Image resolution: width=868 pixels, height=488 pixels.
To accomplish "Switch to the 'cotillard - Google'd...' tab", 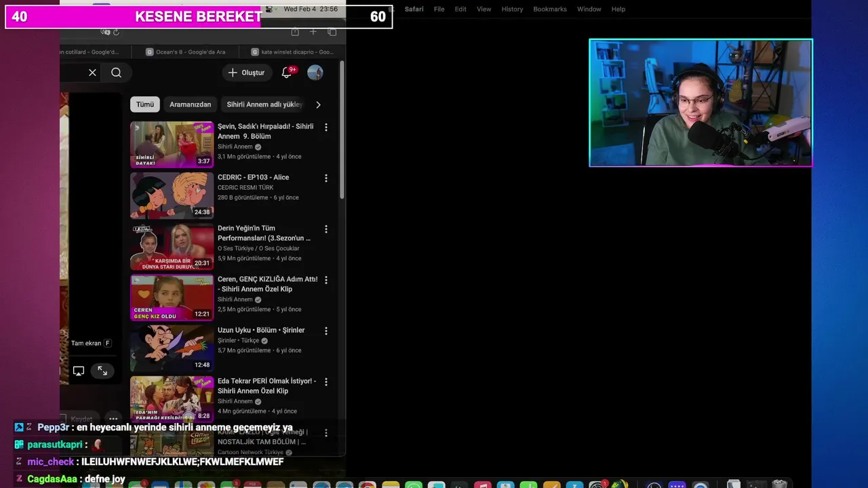I will click(x=96, y=52).
